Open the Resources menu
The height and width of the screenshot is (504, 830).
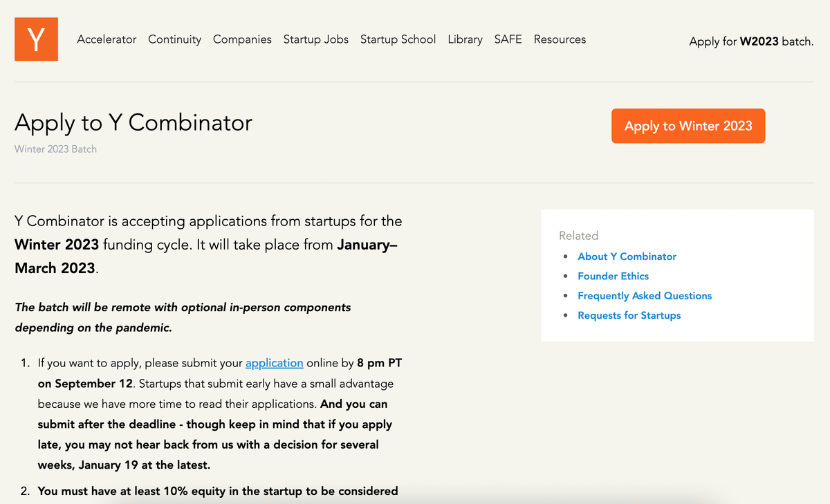pos(560,39)
